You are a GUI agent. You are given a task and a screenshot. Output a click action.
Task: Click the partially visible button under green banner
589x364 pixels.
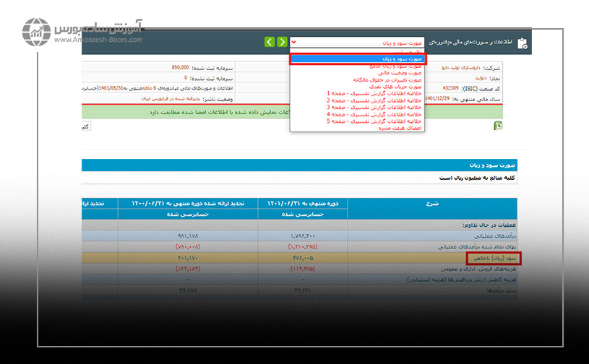click(x=85, y=126)
